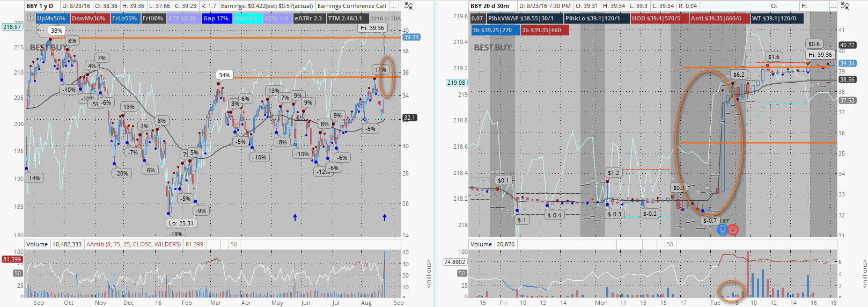The width and height of the screenshot is (868, 307).
Task: Click the Lo: 25.31 low price bubble
Action: [181, 223]
